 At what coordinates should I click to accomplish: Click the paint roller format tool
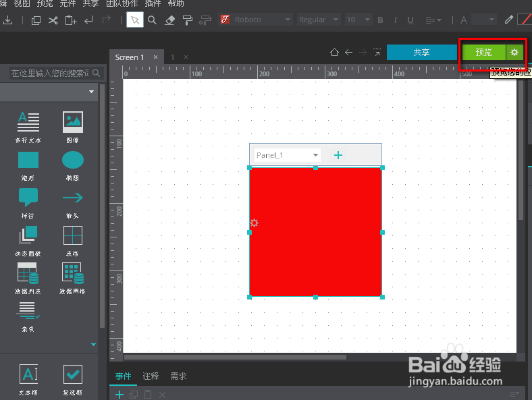[x=187, y=20]
